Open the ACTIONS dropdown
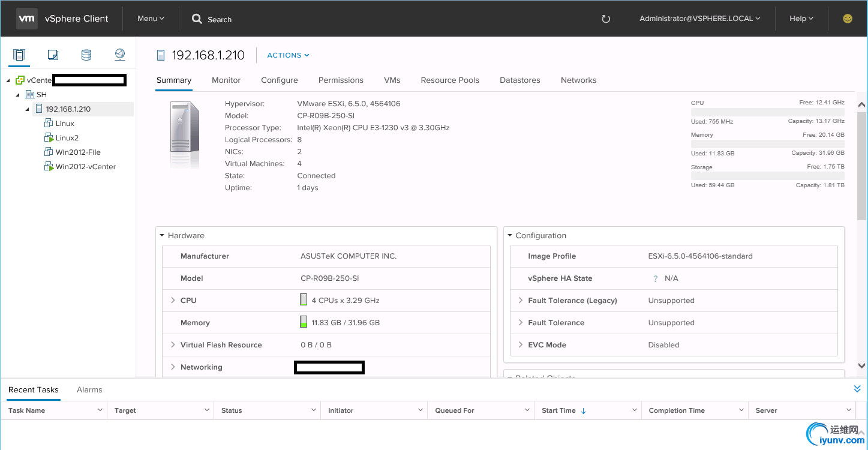868x450 pixels. click(x=288, y=55)
